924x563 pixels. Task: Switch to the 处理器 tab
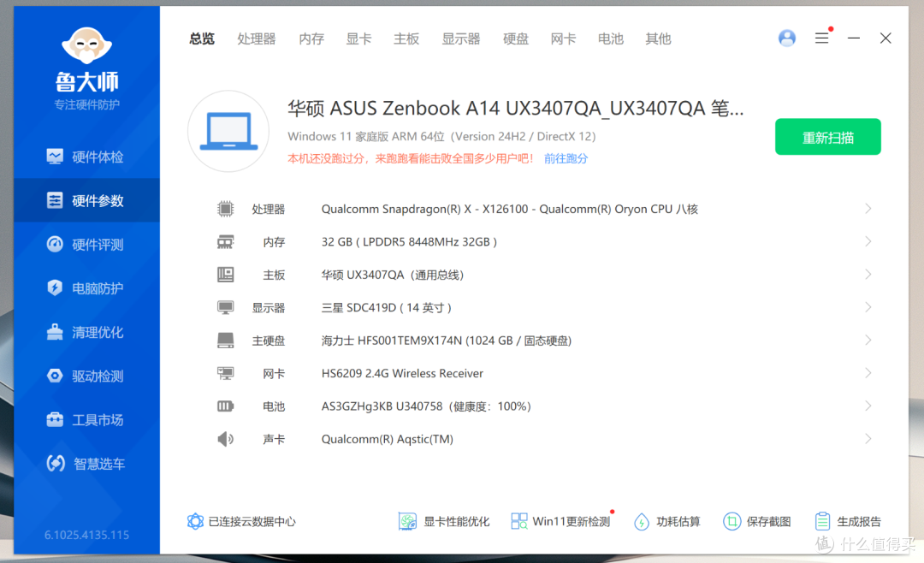257,39
